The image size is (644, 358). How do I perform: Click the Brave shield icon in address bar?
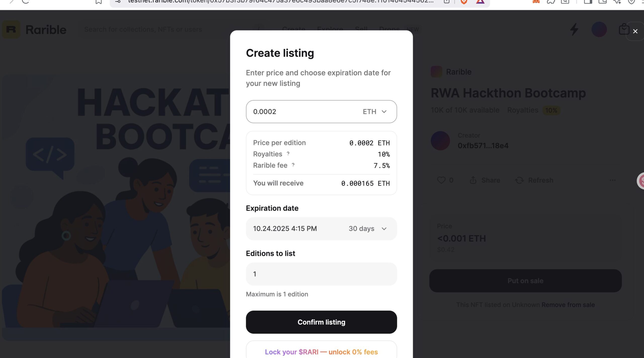[x=464, y=2]
